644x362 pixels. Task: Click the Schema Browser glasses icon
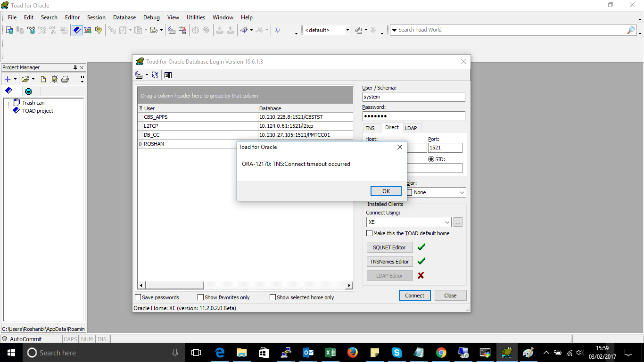(x=31, y=30)
